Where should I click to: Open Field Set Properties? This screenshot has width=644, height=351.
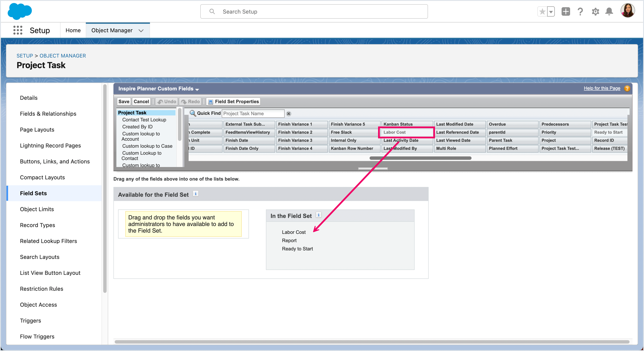coord(233,101)
